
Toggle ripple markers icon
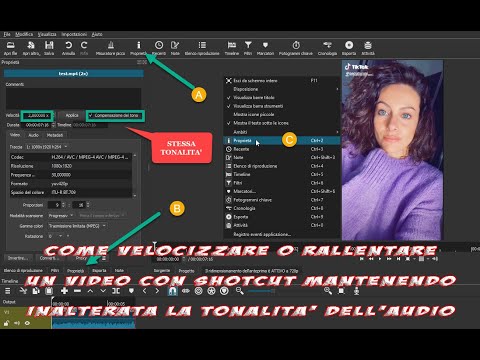coord(225,291)
